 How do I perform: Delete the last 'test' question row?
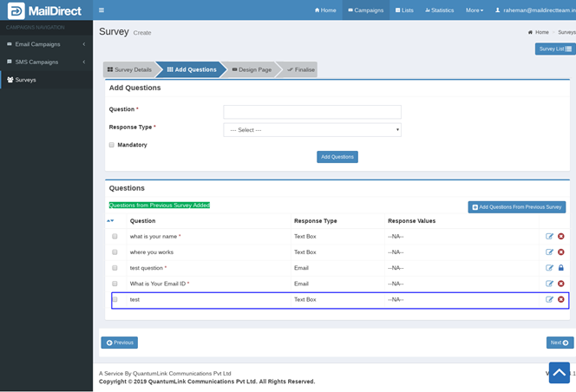(560, 299)
